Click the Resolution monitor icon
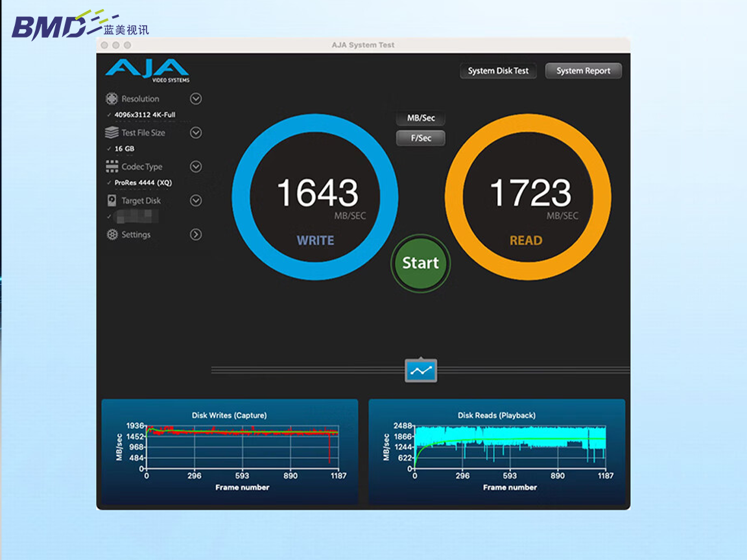 pos(112,99)
